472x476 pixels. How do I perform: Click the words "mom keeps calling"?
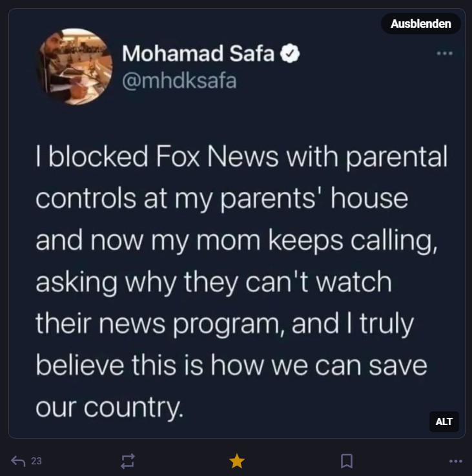[x=316, y=241]
